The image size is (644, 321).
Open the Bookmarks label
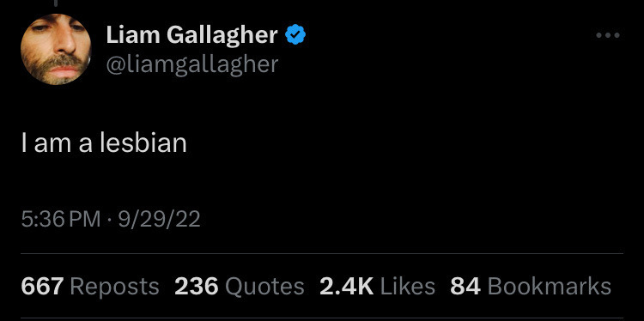point(550,286)
